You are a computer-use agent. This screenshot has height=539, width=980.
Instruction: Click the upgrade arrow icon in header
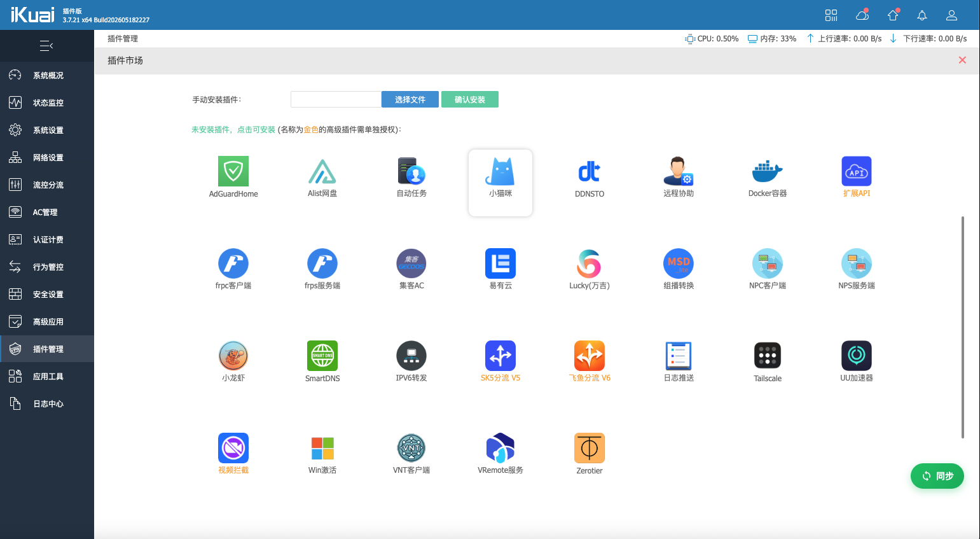click(x=893, y=15)
